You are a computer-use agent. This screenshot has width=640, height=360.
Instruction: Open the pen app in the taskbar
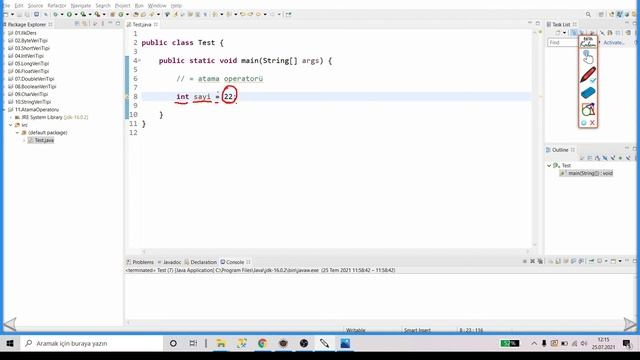coord(324,343)
